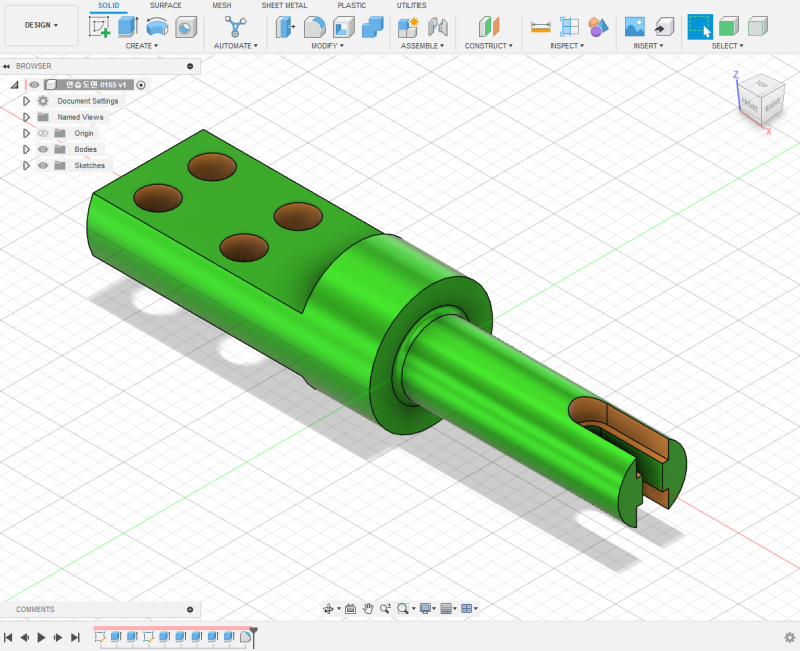Open the MODIFY menu label
This screenshot has width=800, height=651.
point(327,46)
